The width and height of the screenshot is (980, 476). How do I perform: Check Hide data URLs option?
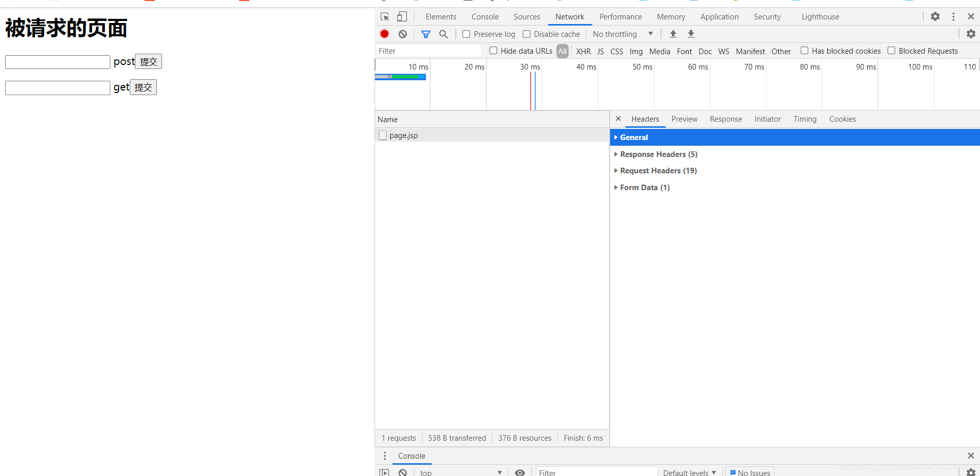point(493,51)
